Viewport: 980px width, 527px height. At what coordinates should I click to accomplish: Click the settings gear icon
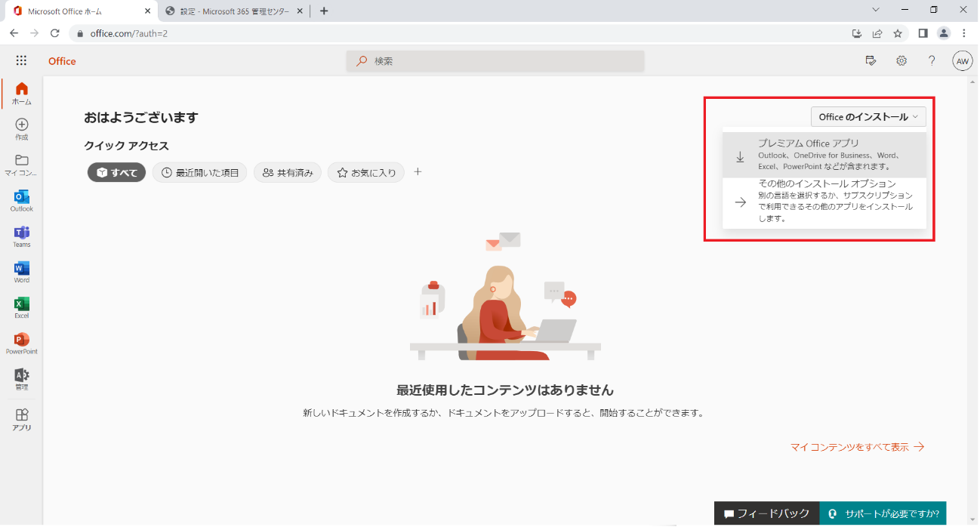coord(901,61)
